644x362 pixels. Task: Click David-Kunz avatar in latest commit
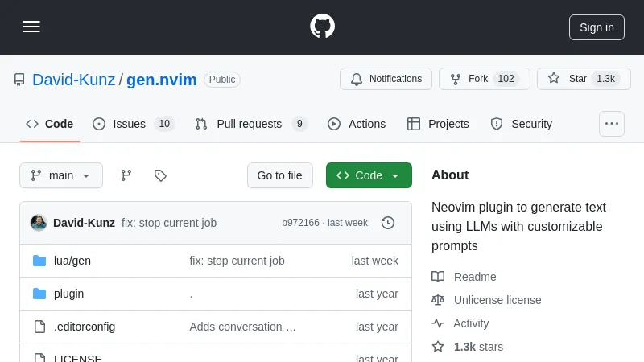pyautogui.click(x=39, y=223)
